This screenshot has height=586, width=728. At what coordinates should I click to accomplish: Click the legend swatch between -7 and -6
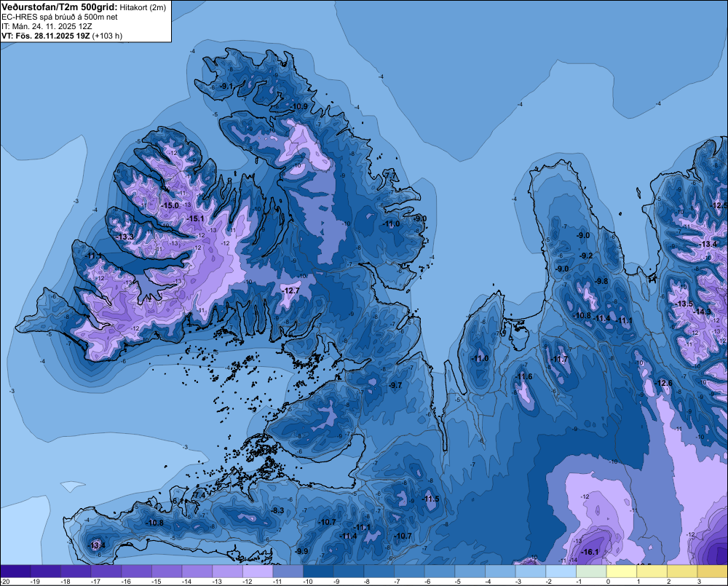click(409, 571)
